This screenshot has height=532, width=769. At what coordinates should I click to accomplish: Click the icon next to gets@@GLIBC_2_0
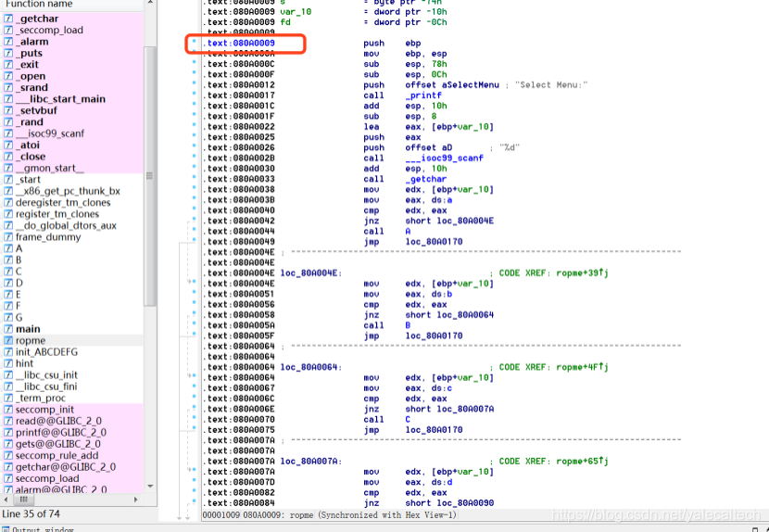point(8,444)
